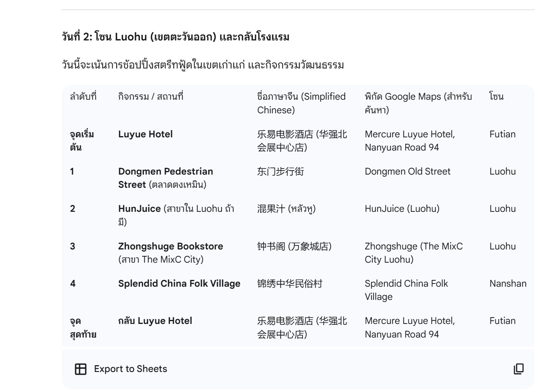This screenshot has height=392, width=551.
Task: Click the 锦绣中华民俗村 Chinese name
Action: click(x=290, y=283)
